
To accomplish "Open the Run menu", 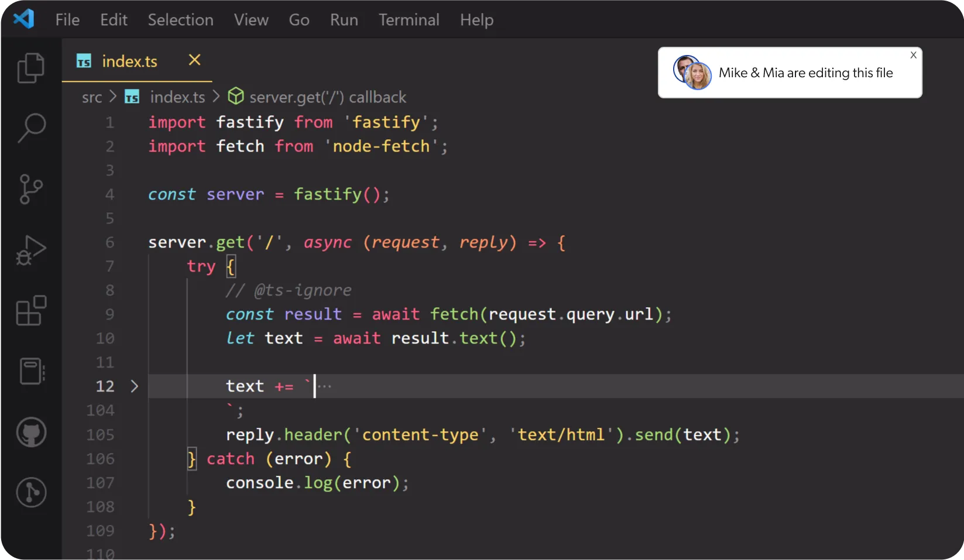I will pos(344,19).
